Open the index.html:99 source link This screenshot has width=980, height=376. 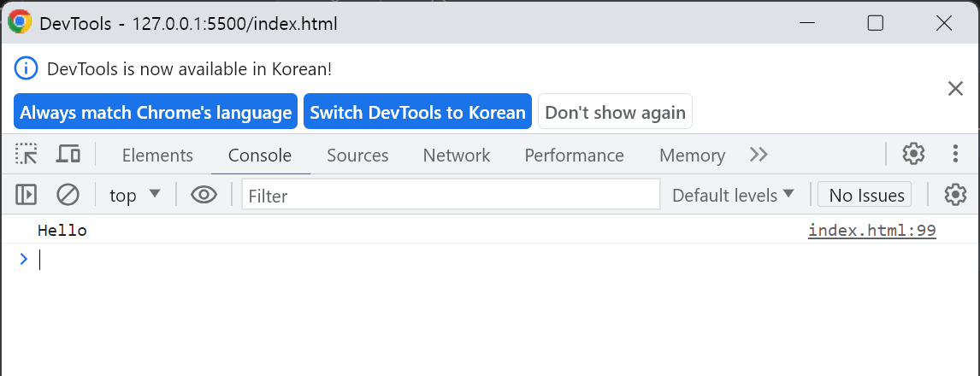872,231
